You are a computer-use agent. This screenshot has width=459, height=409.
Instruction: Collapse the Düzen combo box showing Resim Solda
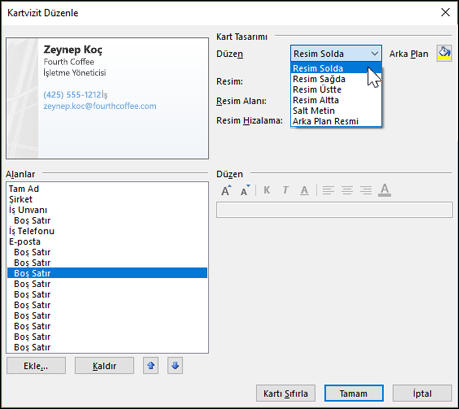coord(336,54)
